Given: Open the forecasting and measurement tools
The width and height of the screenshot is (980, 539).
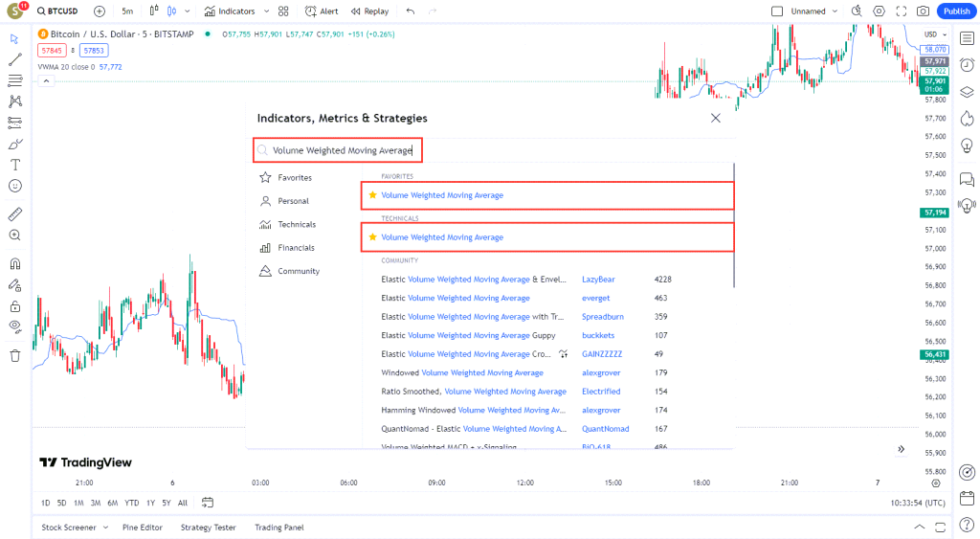Looking at the screenshot, I should tap(15, 123).
